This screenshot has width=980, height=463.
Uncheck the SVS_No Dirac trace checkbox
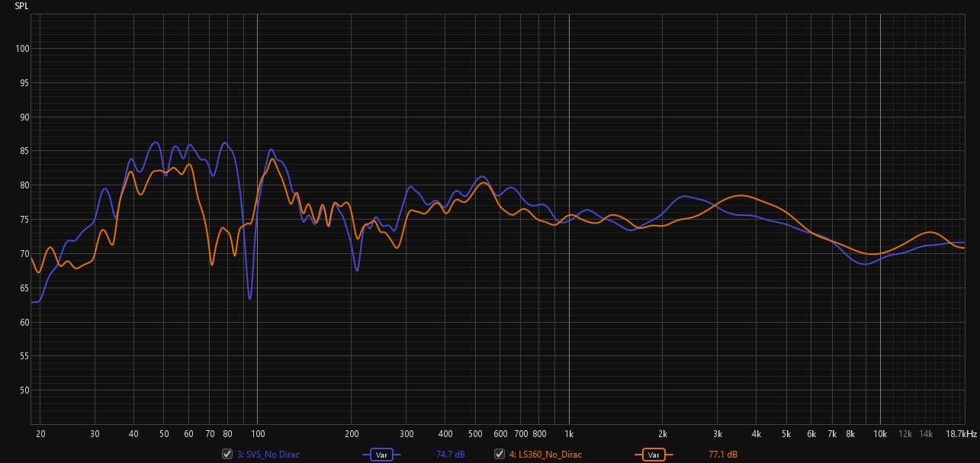[227, 455]
